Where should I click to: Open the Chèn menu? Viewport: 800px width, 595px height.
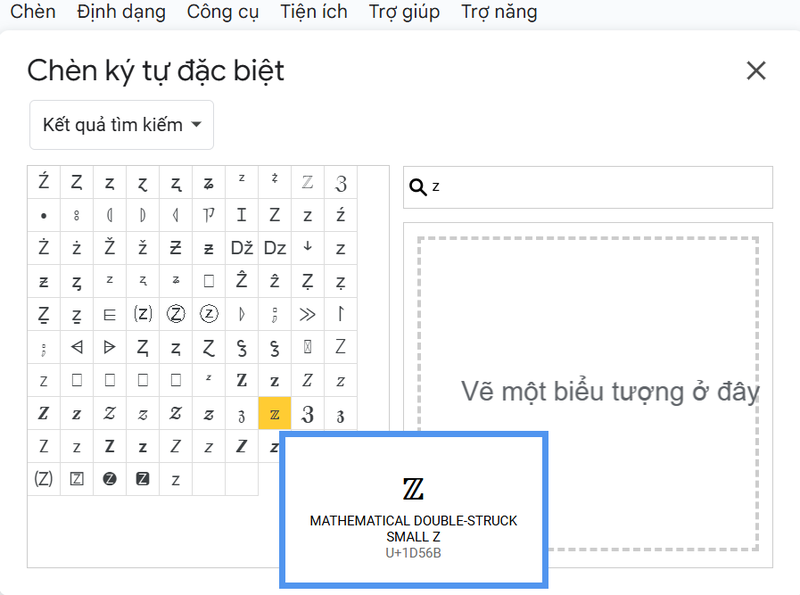(x=33, y=11)
